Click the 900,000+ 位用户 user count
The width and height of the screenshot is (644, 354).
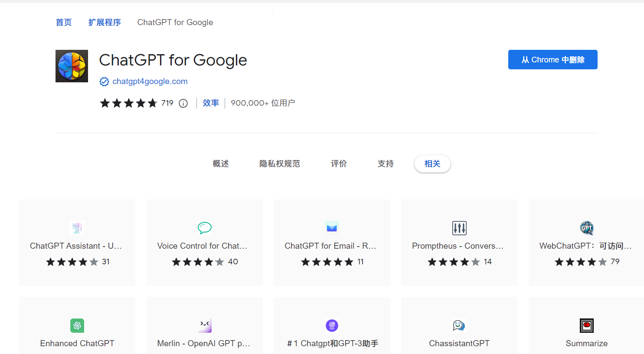263,103
